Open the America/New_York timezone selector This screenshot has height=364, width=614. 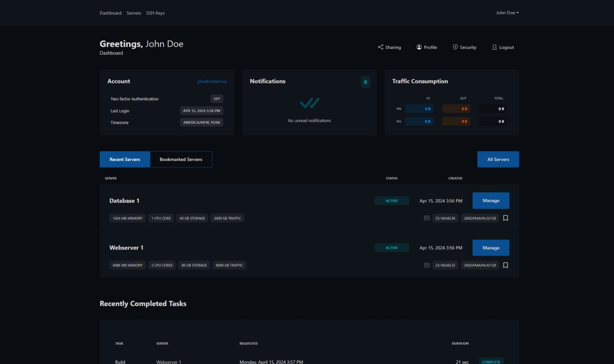pos(202,123)
